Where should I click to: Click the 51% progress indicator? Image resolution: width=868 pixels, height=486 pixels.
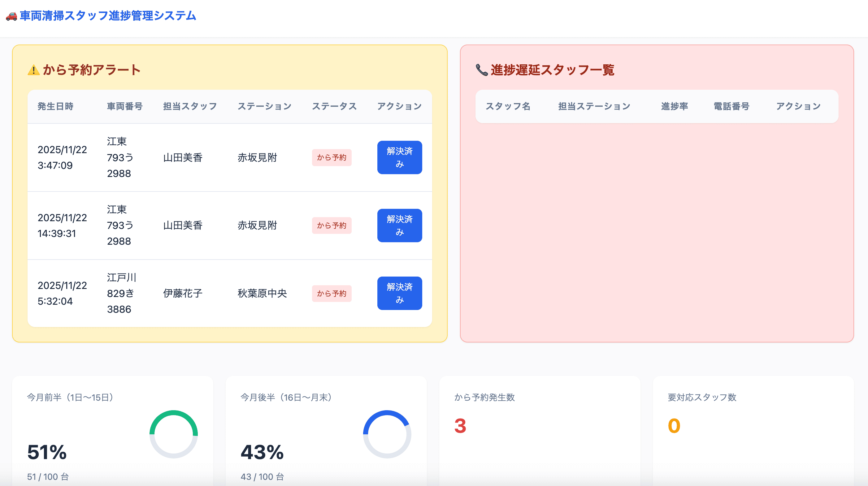coord(47,452)
